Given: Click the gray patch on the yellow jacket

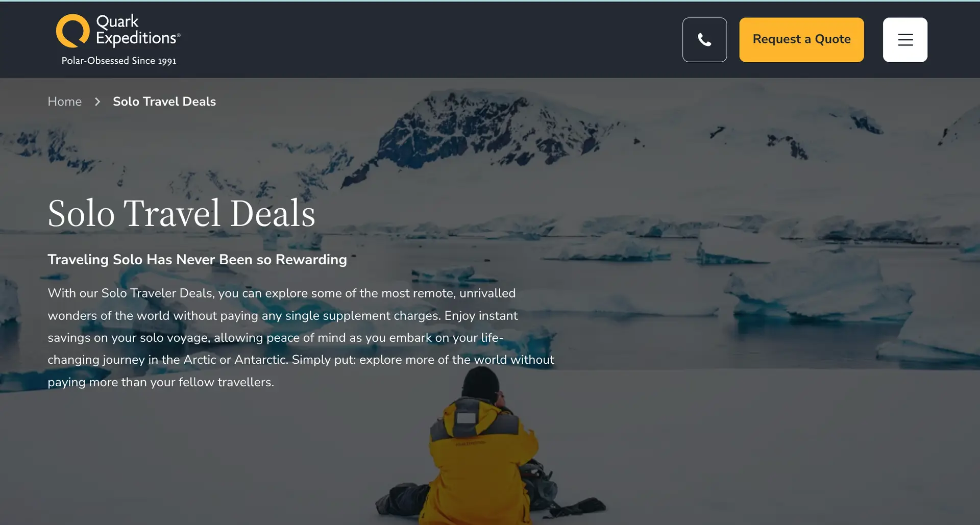Looking at the screenshot, I should (x=466, y=418).
